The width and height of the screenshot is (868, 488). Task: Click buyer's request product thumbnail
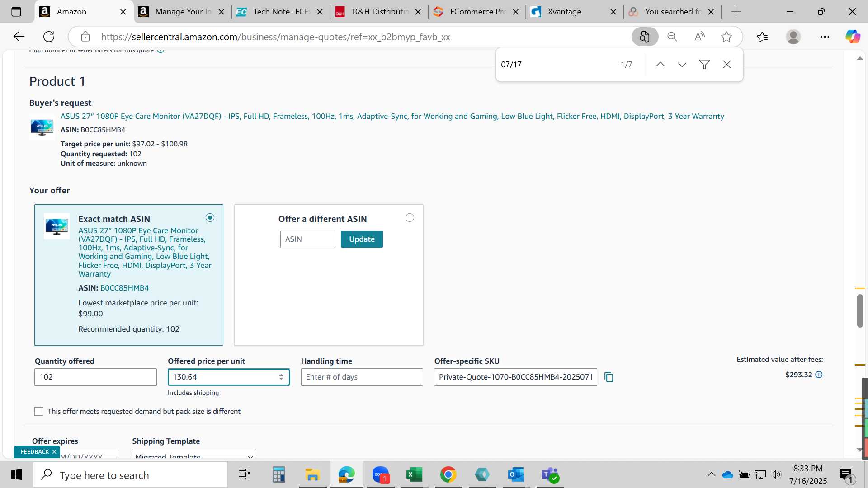pyautogui.click(x=42, y=127)
